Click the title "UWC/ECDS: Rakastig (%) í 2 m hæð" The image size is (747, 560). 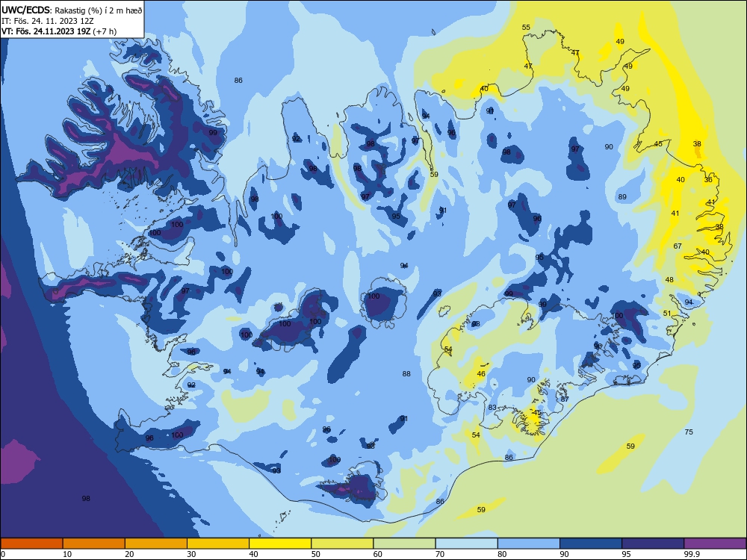[x=72, y=10]
